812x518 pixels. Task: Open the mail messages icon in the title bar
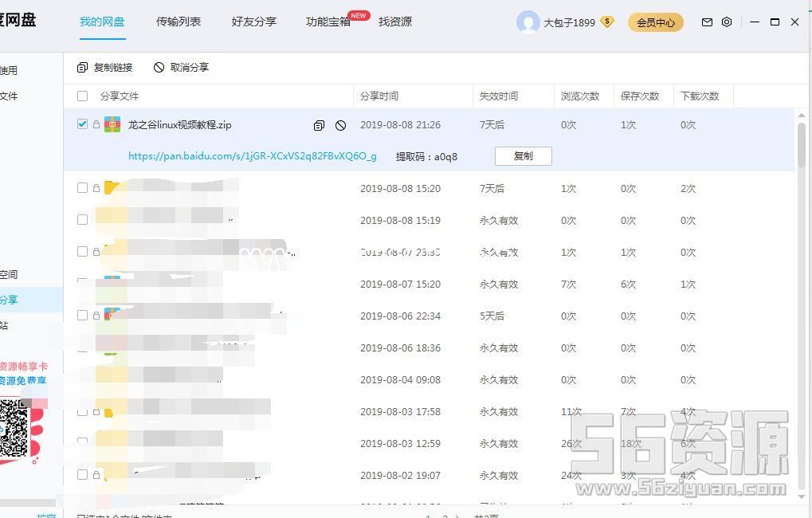pos(707,22)
